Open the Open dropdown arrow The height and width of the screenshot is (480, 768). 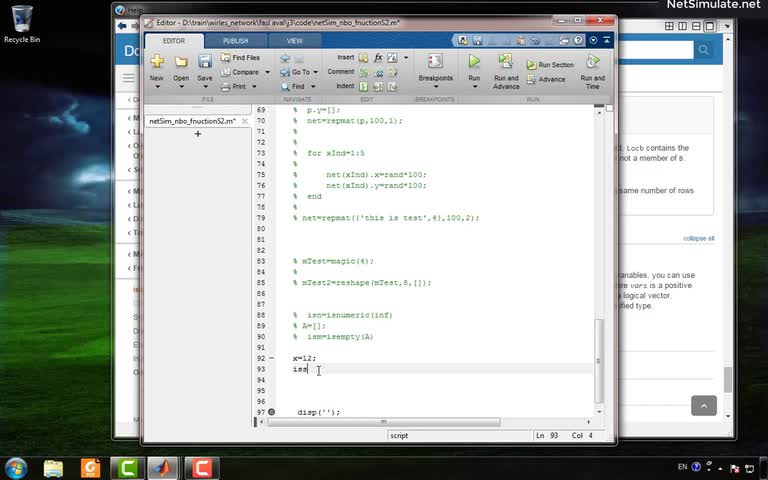(x=181, y=87)
